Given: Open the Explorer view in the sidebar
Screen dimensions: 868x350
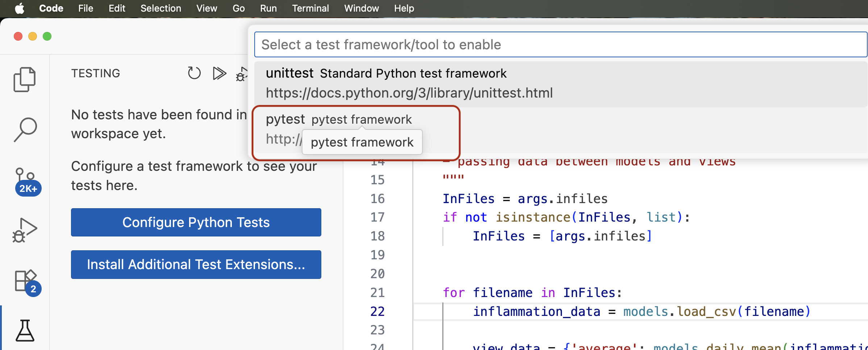Looking at the screenshot, I should tap(25, 79).
